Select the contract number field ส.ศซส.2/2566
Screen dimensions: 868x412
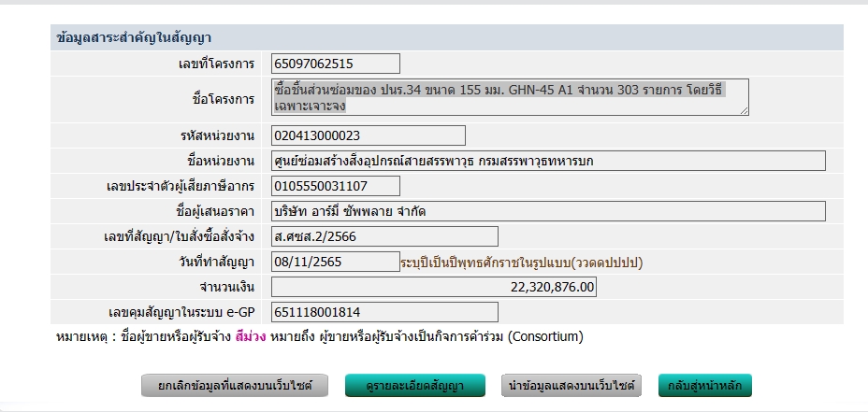coord(384,236)
